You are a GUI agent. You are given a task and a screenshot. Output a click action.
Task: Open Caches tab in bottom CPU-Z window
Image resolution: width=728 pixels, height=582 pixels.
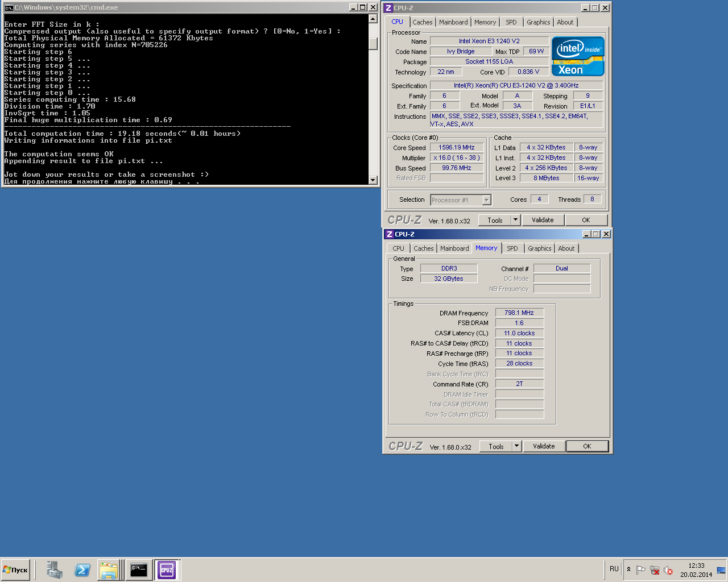424,248
